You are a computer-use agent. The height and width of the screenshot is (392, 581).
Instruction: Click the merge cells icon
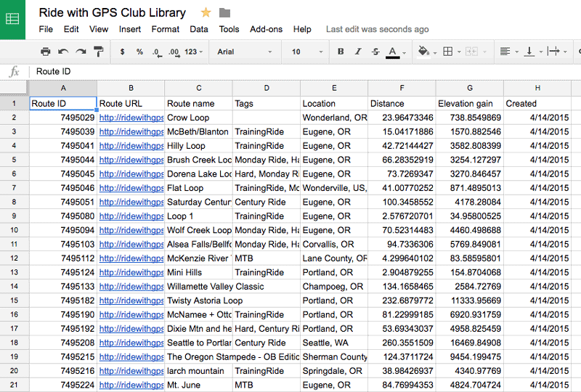pos(471,52)
